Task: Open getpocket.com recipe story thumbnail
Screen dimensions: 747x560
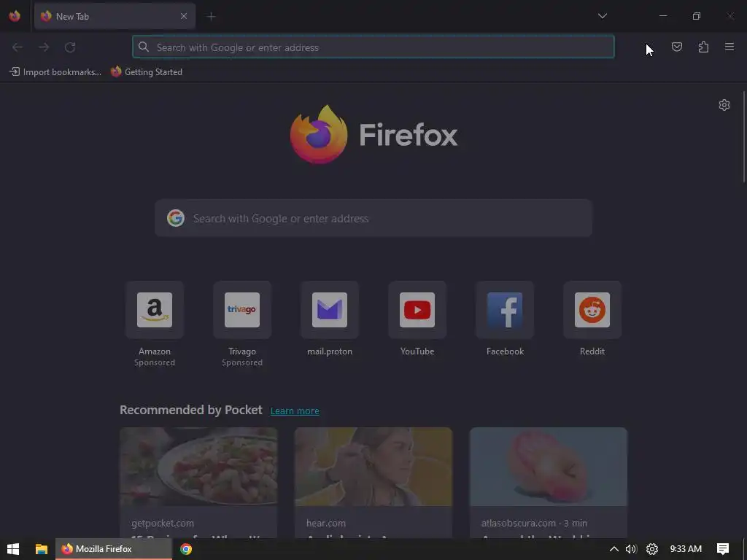Action: [x=198, y=467]
